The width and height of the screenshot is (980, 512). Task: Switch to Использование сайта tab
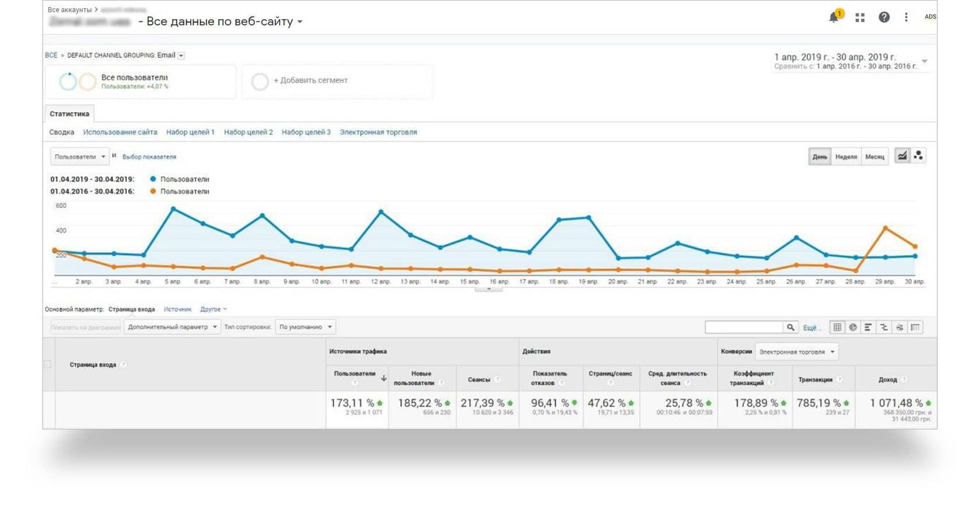(120, 132)
